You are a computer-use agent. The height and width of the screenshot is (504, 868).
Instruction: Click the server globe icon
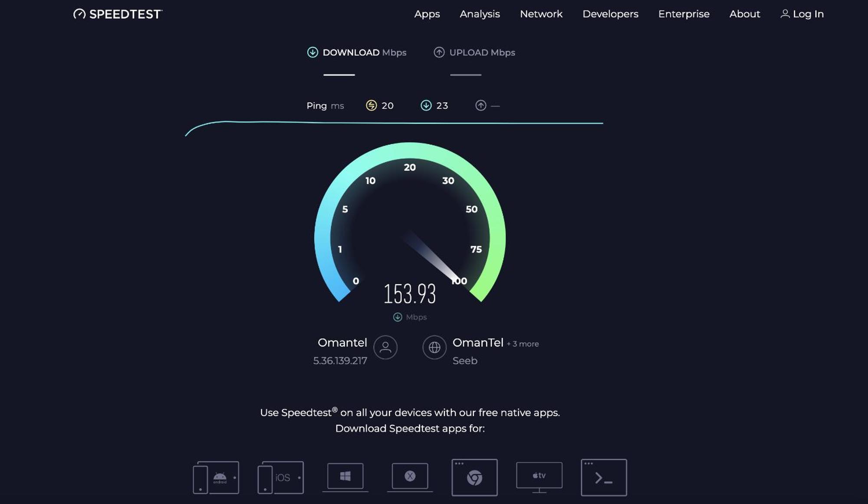pyautogui.click(x=434, y=347)
